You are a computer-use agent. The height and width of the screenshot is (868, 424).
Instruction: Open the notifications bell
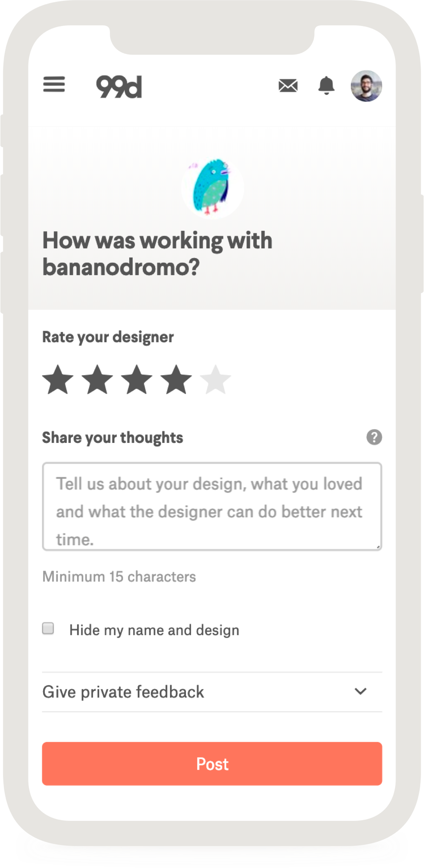pyautogui.click(x=326, y=86)
